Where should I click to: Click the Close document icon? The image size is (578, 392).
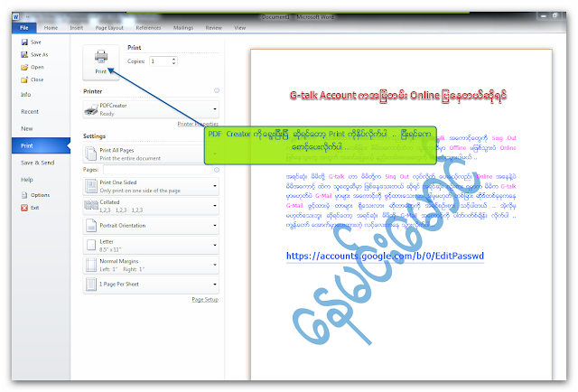24,79
